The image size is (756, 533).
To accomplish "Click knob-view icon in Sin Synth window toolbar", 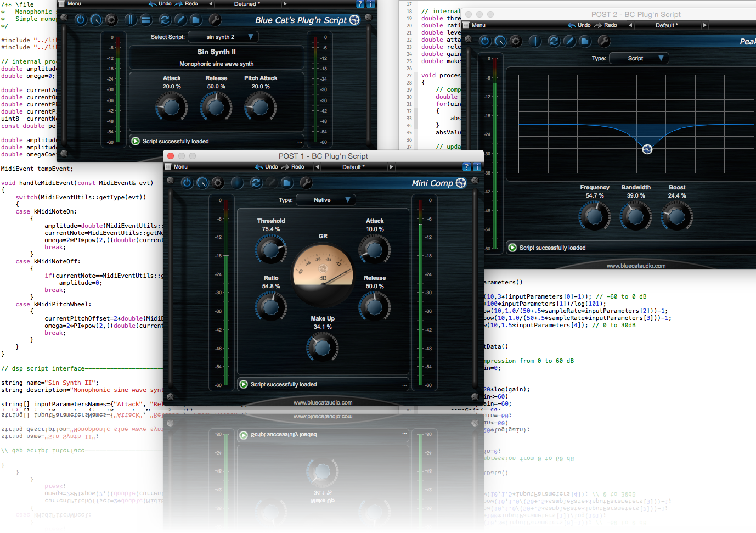I will coord(96,20).
